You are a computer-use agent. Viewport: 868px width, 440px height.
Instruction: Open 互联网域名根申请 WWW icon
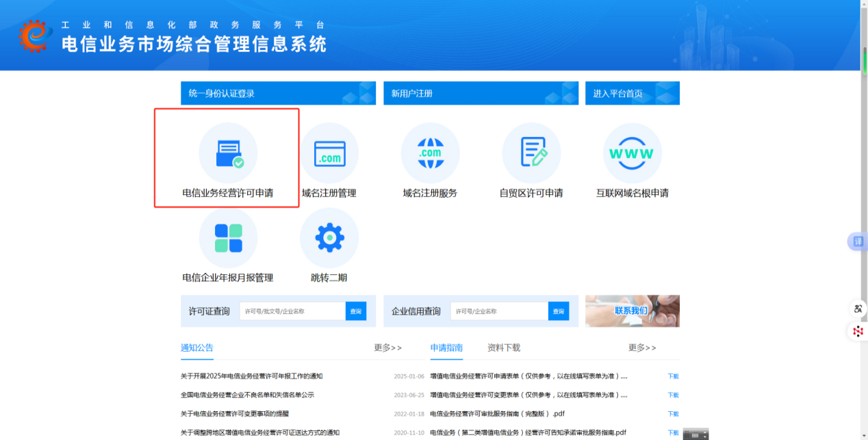coord(632,153)
